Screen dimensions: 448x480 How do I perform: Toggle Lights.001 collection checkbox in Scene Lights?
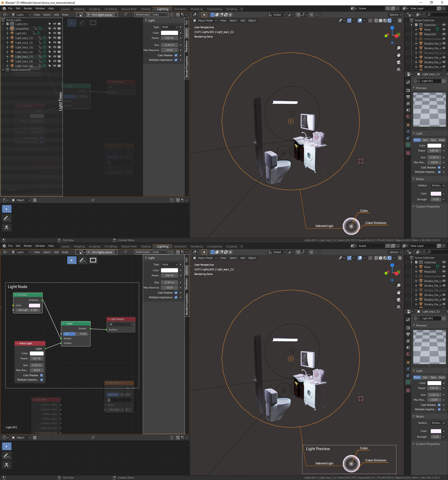pyautogui.click(x=7, y=24)
